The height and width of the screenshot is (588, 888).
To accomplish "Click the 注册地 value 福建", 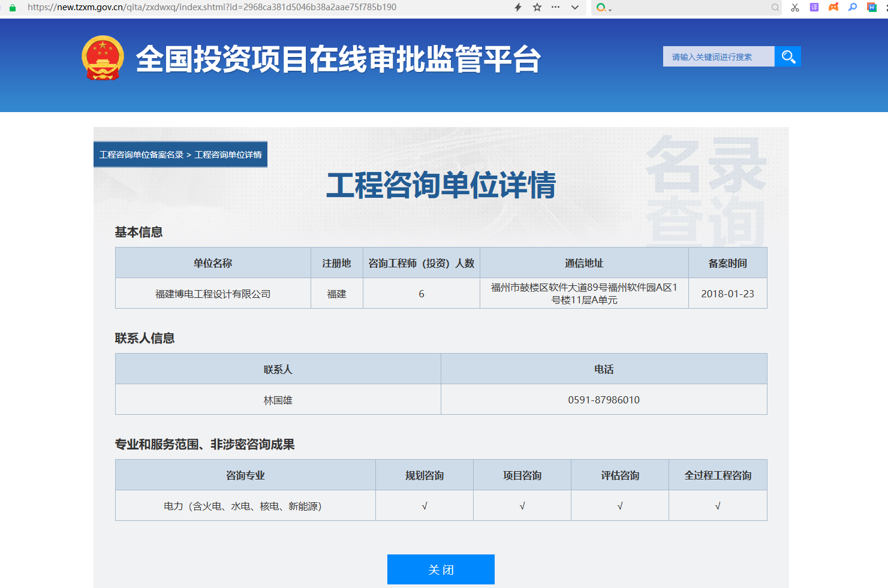I will pyautogui.click(x=337, y=294).
